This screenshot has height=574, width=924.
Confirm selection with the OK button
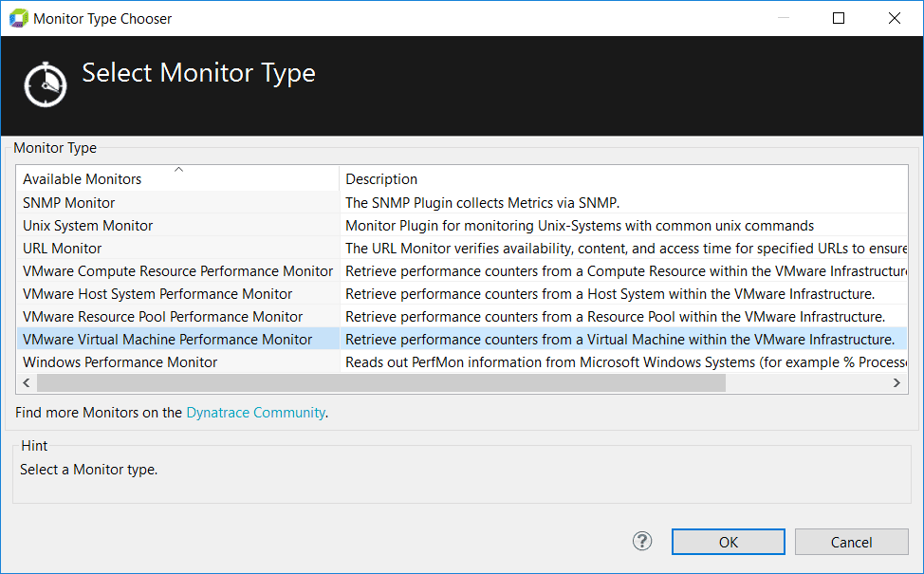[729, 542]
